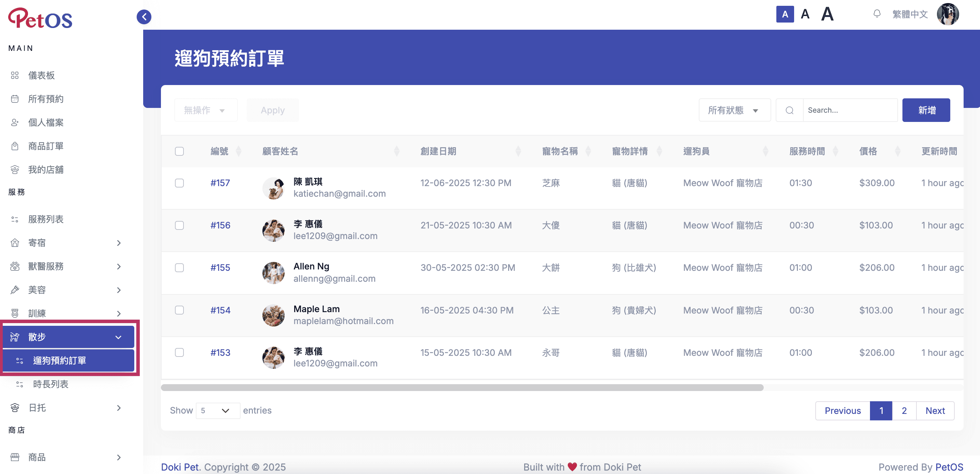This screenshot has height=474, width=980.
Task: Select the largest font size A
Action: coord(828,14)
